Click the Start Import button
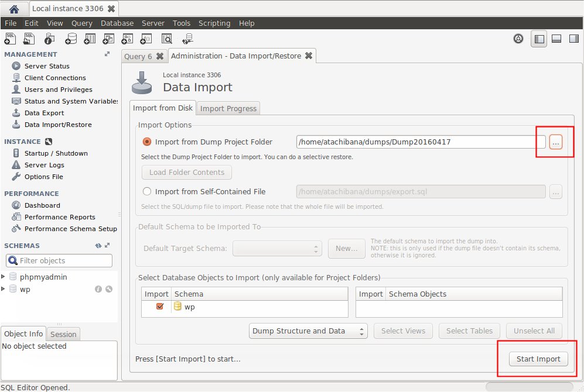The width and height of the screenshot is (584, 392). tap(538, 359)
